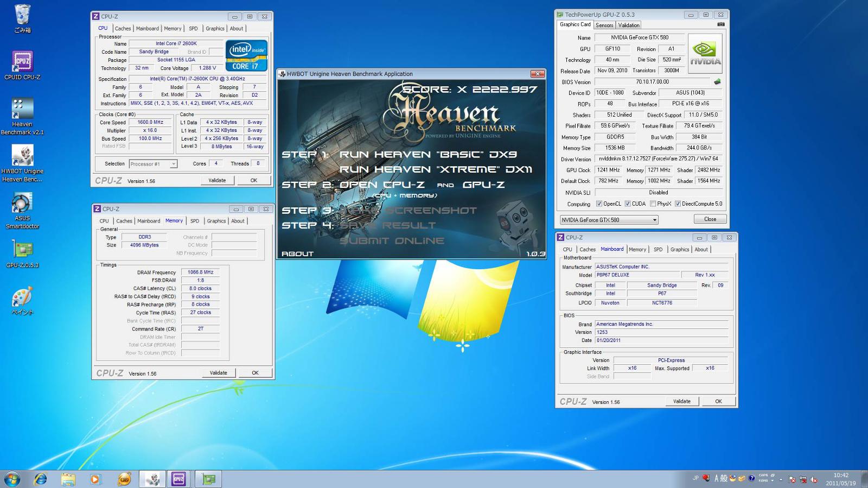Screen dimensions: 868x488
Task: Open Graphics tab in Memory CPU-Z window
Action: click(216, 221)
